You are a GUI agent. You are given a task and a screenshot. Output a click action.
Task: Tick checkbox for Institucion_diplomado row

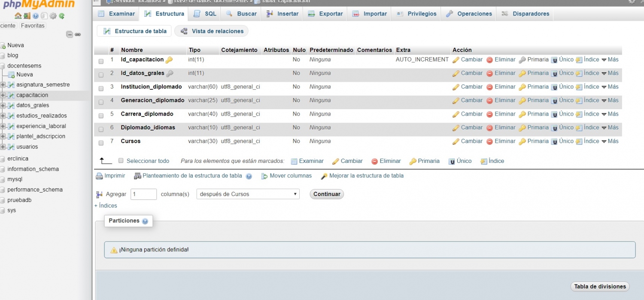101,89
